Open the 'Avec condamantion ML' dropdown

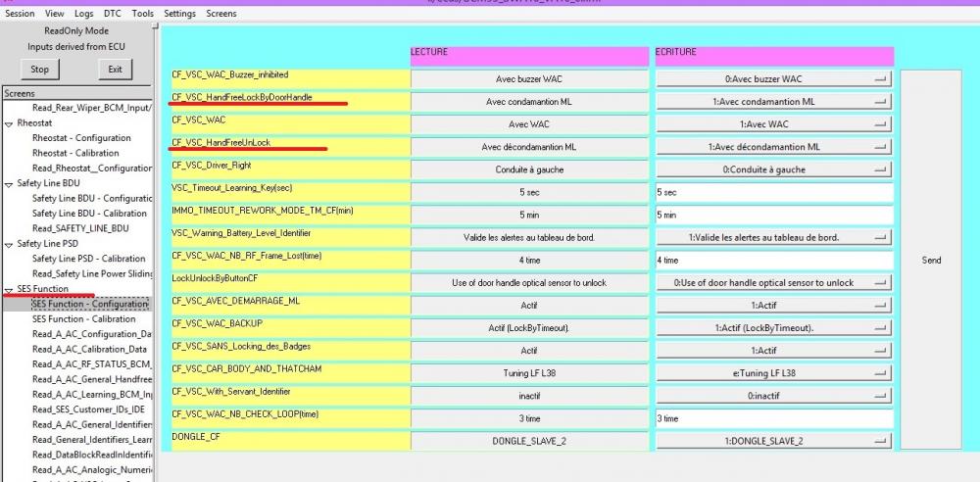point(774,102)
